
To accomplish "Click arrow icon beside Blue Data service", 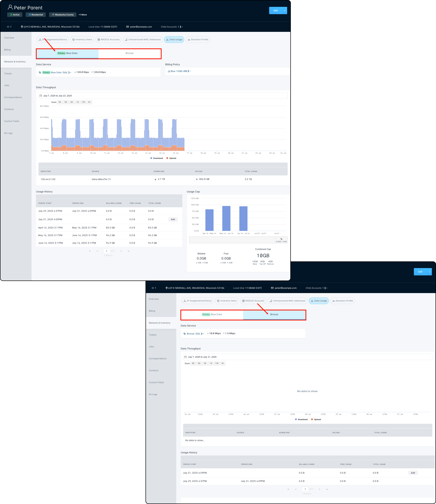I will [70, 72].
